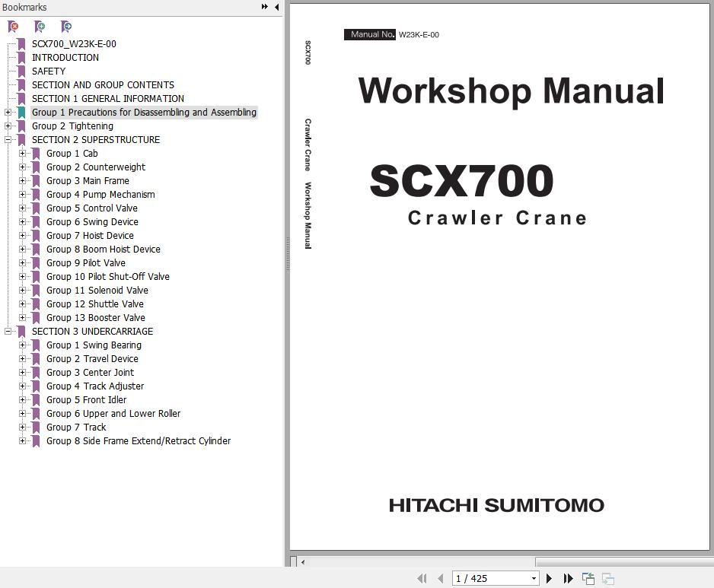Click the teal bookmark icon beside Group 1 Precautions
The image size is (714, 588).
[21, 113]
